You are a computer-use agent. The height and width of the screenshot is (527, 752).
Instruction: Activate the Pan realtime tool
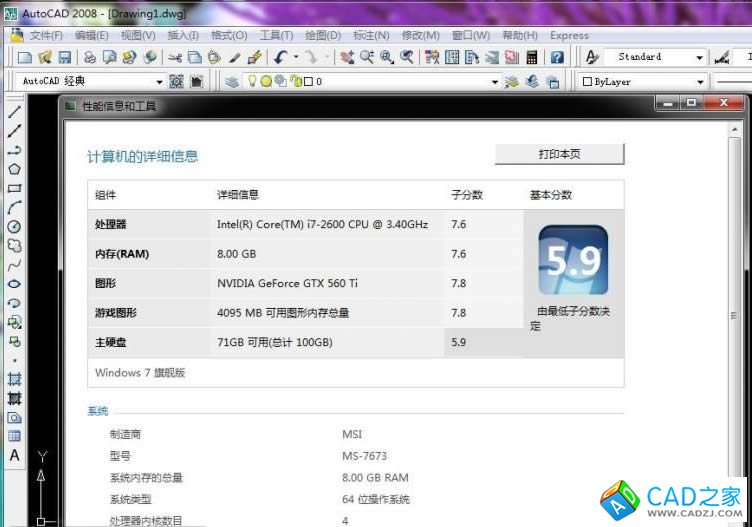(347, 58)
